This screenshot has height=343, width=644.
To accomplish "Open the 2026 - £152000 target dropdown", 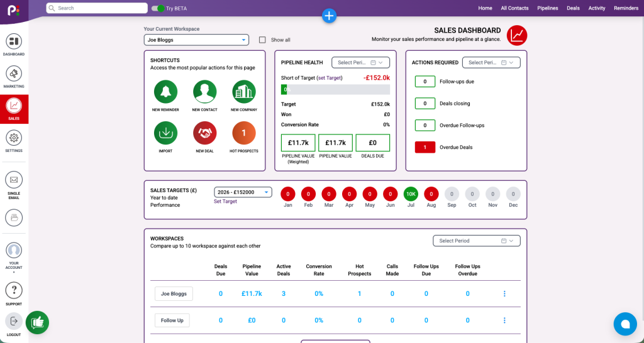I will pyautogui.click(x=243, y=192).
